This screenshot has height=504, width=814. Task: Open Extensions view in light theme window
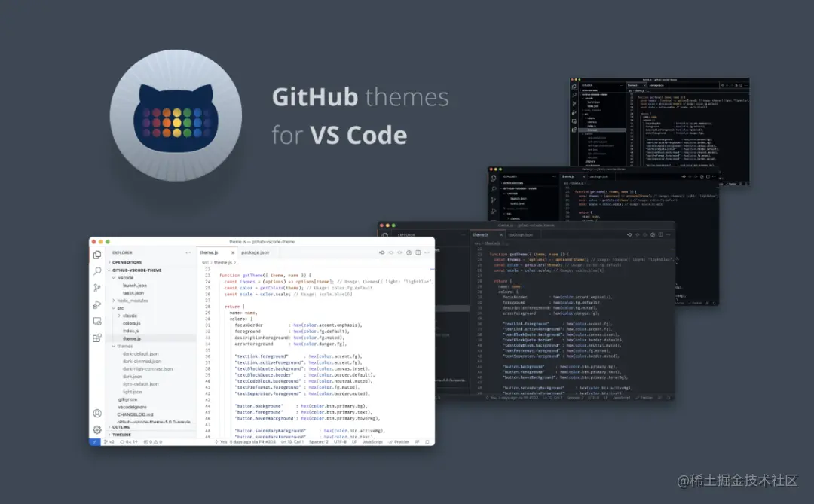(x=97, y=338)
